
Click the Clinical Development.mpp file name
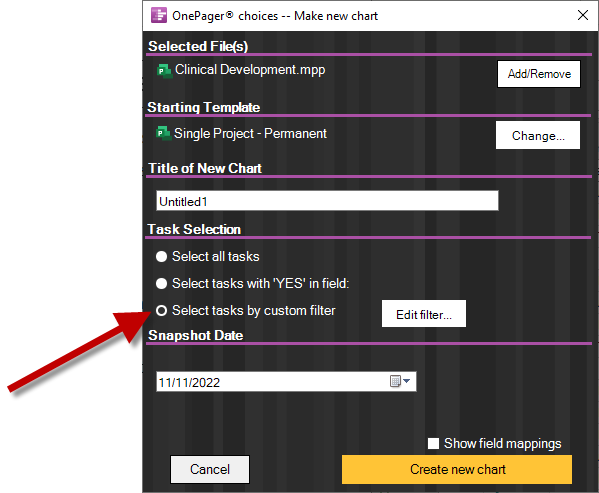(x=250, y=70)
